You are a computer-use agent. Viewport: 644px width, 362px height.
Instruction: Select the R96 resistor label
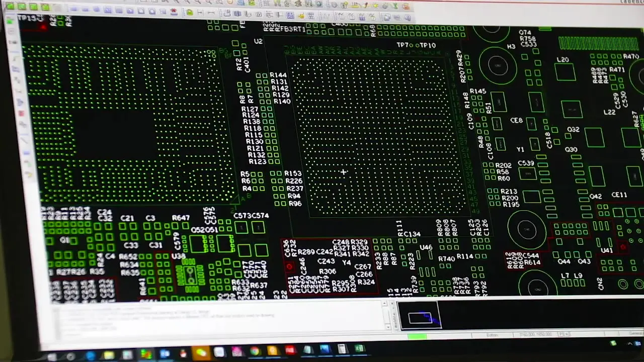(x=295, y=204)
